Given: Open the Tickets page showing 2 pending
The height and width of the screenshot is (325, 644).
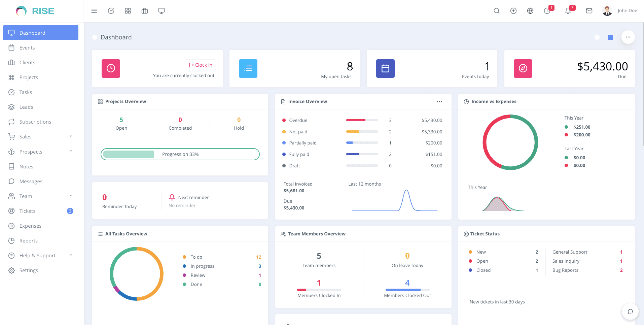Looking at the screenshot, I should click(x=27, y=211).
